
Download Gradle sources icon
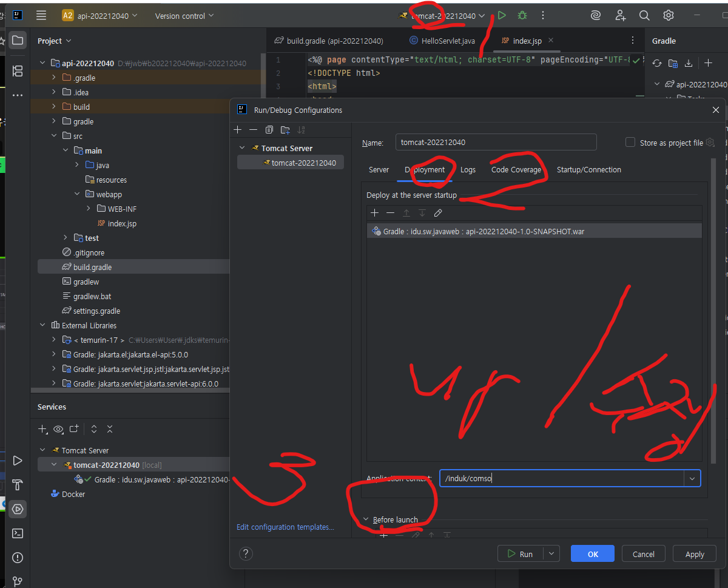tap(689, 63)
